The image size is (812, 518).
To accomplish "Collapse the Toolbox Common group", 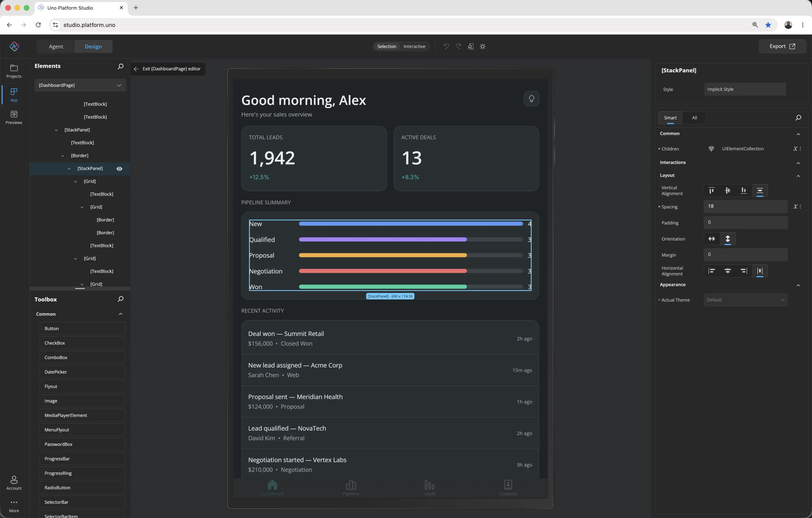I will [121, 314].
